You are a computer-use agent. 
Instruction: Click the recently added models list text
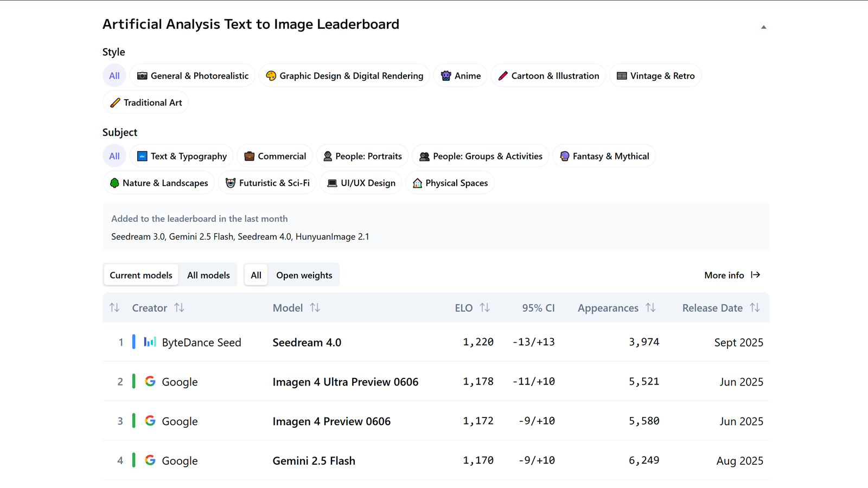(x=240, y=236)
